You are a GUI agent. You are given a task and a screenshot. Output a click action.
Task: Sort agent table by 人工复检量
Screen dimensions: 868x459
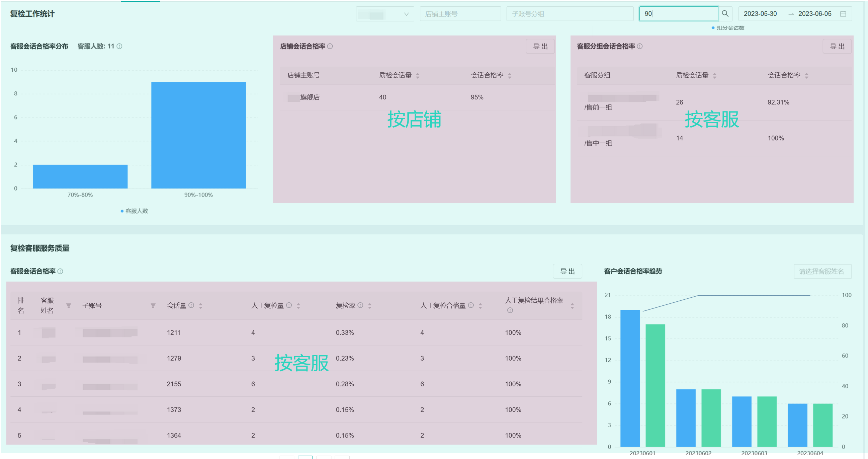298,306
